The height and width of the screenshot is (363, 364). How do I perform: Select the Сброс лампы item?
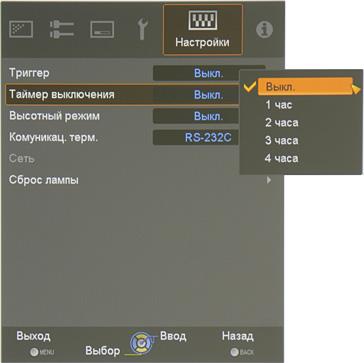[44, 181]
